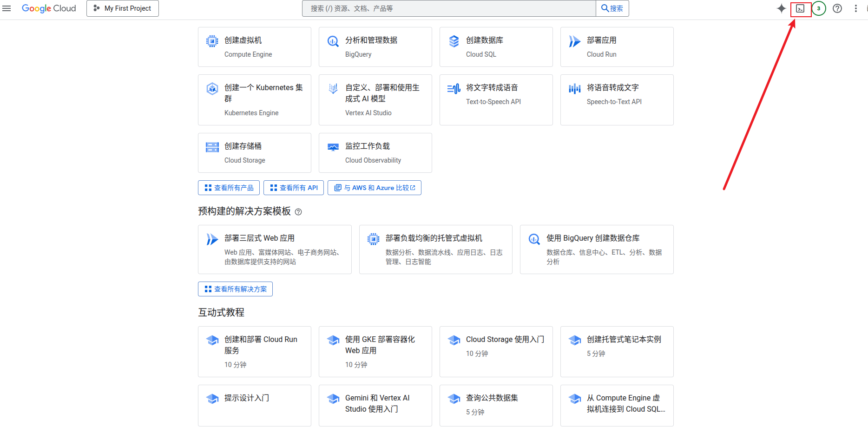Open notifications badge showing 3
Viewport: 868px width, 433px height.
point(819,8)
